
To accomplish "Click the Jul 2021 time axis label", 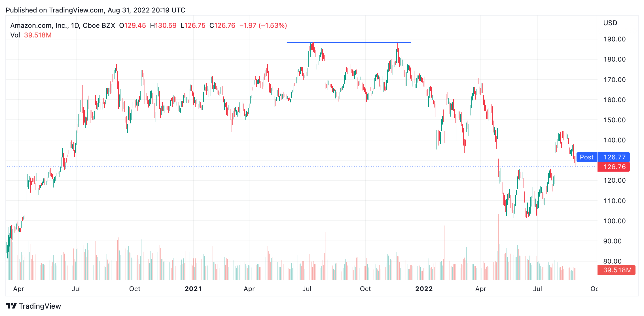I will (307, 289).
